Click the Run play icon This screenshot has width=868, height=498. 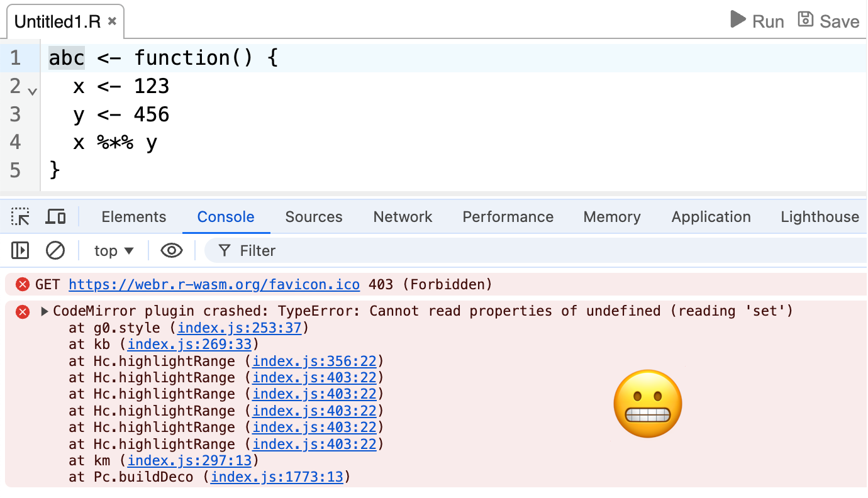[x=737, y=19]
